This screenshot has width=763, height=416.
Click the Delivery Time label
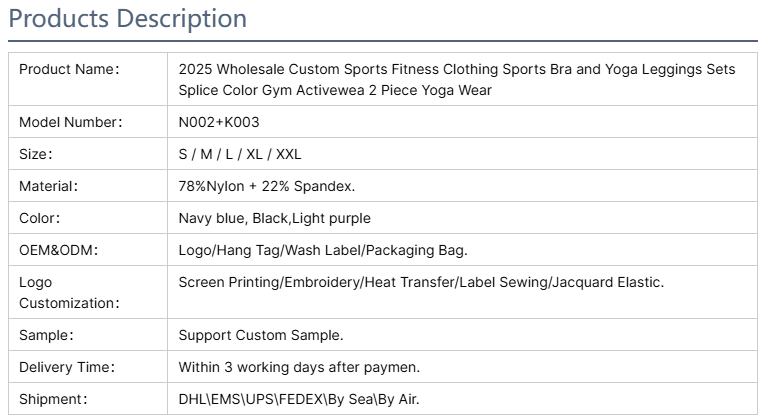(x=67, y=367)
